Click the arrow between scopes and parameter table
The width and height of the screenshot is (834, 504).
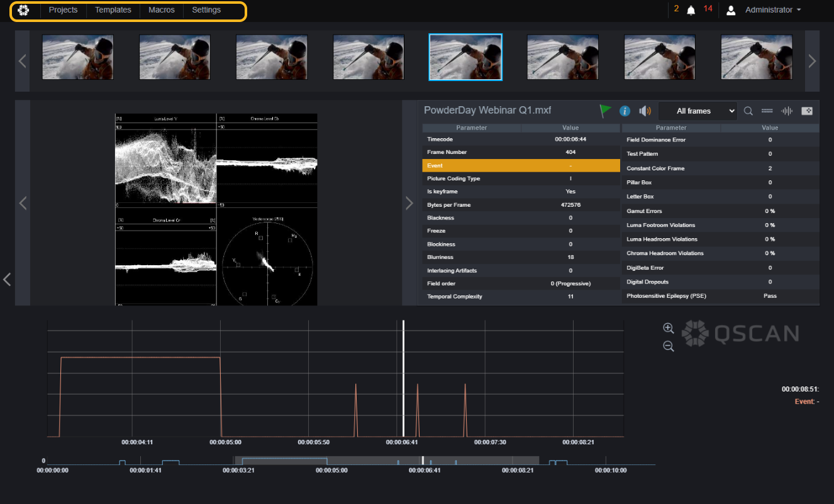click(x=409, y=203)
